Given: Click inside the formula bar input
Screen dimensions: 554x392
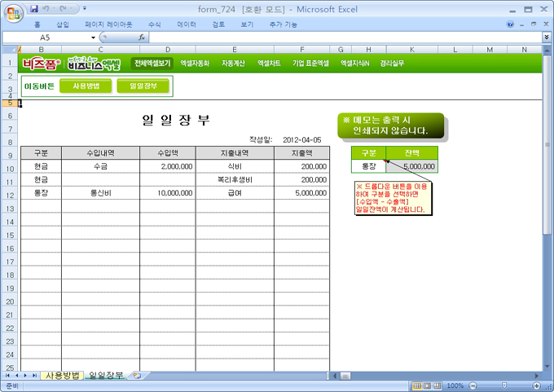Looking at the screenshot, I should click(345, 37).
